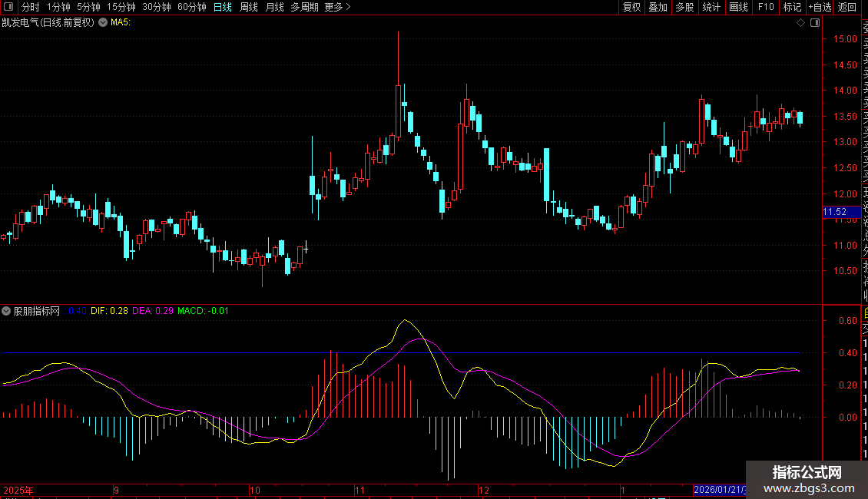Open the 复权 price adjustment menu
Screen dimensions: 868x499
point(631,8)
